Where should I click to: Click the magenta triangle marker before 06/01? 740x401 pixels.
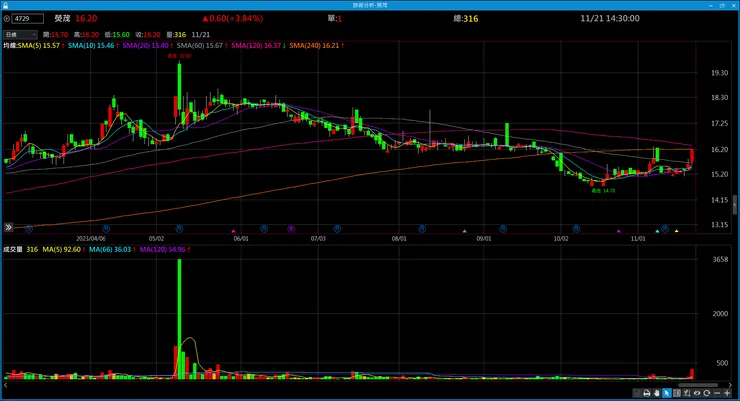click(x=233, y=231)
